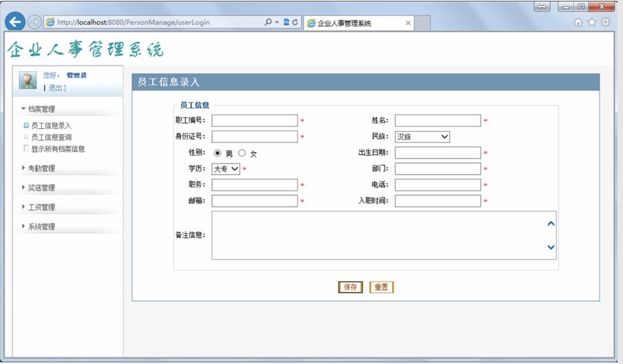Open the 学历 dropdown showing 大专
Viewport: 623px width, 364px height.
click(x=226, y=169)
